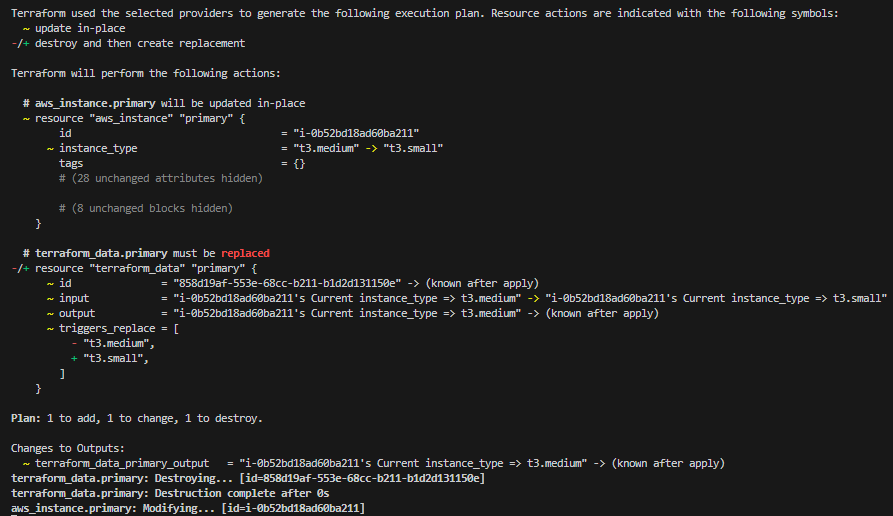Image resolution: width=893 pixels, height=516 pixels.
Task: Click the resource "aws_instance" "primary" line
Action: 134,118
